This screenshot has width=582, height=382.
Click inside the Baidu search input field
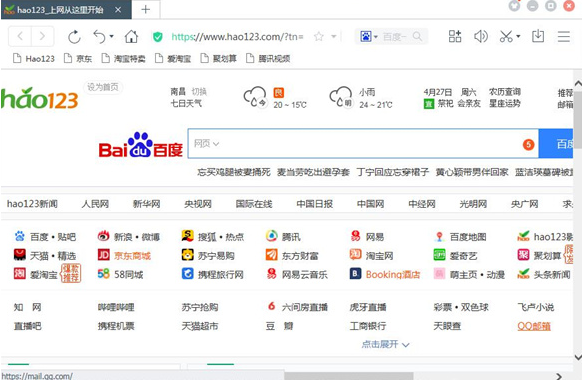pos(367,143)
